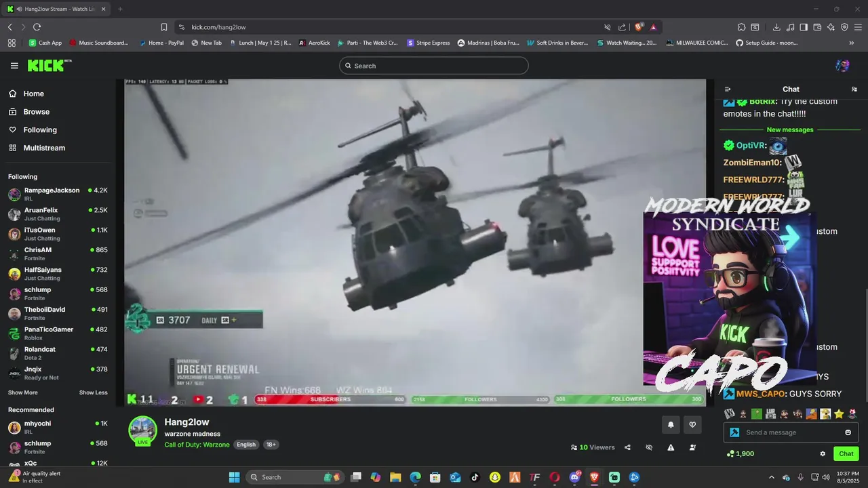Open RampageJackson's channel from Following

pos(58,195)
